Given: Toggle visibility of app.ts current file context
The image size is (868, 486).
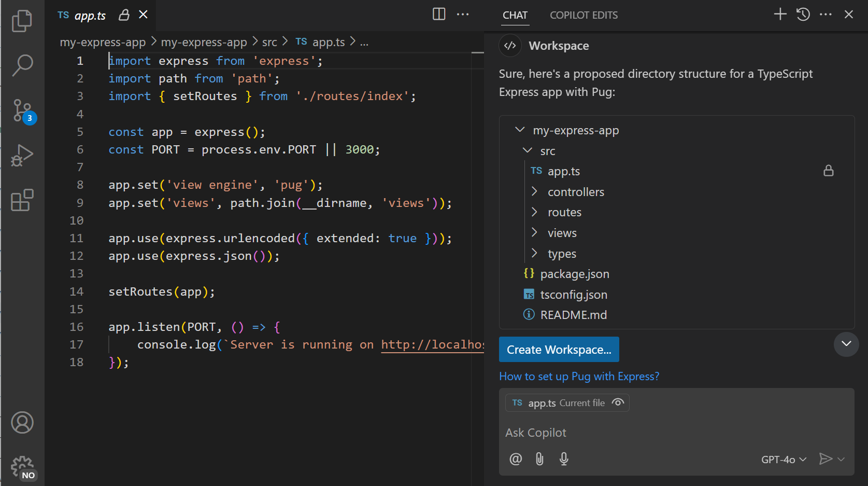Looking at the screenshot, I should click(x=618, y=402).
